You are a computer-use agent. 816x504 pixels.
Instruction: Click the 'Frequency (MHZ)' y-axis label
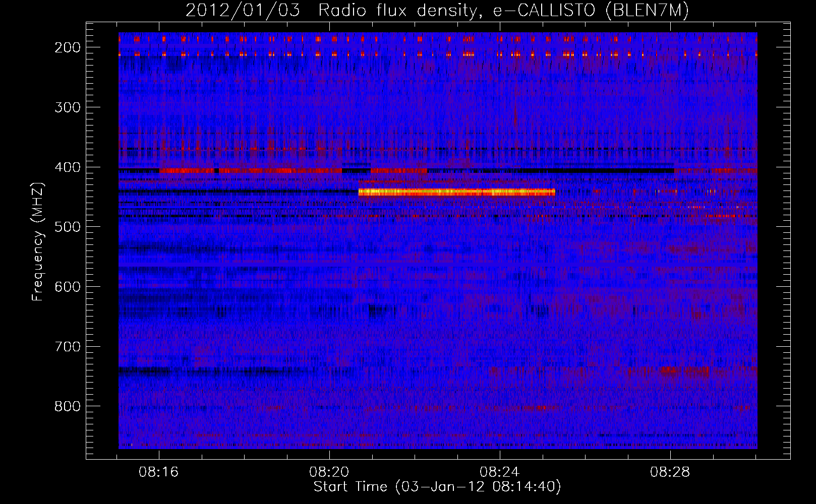point(38,242)
